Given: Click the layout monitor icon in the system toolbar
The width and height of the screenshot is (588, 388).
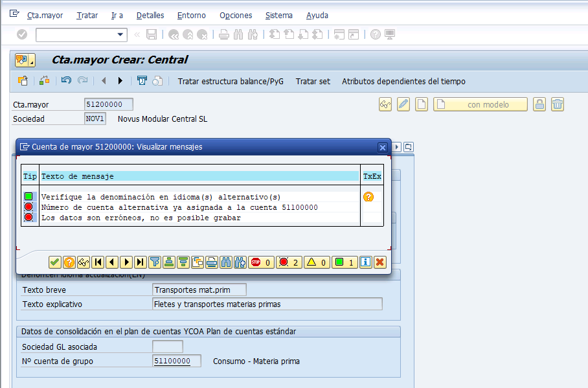Looking at the screenshot, I should (390, 34).
